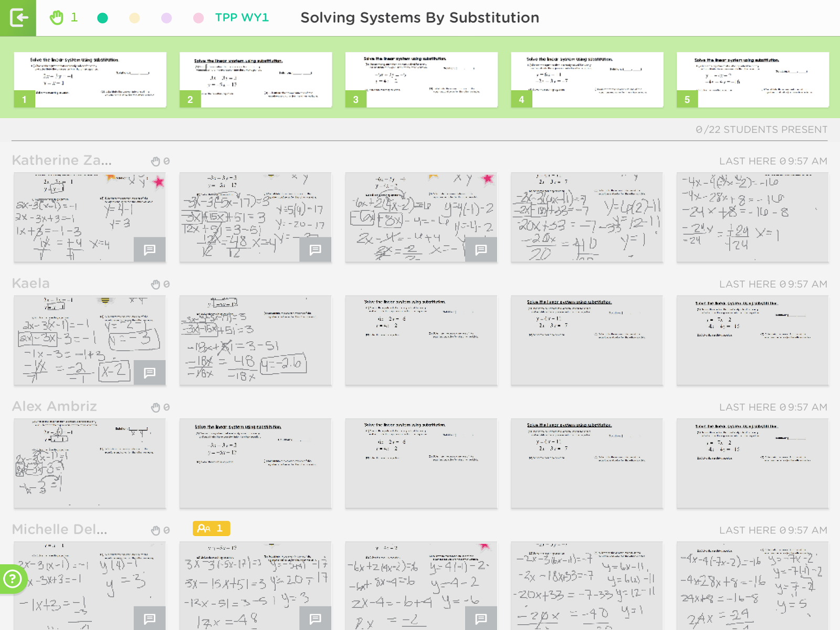Click the exit classroom icon
This screenshot has height=630, width=840.
(18, 17)
